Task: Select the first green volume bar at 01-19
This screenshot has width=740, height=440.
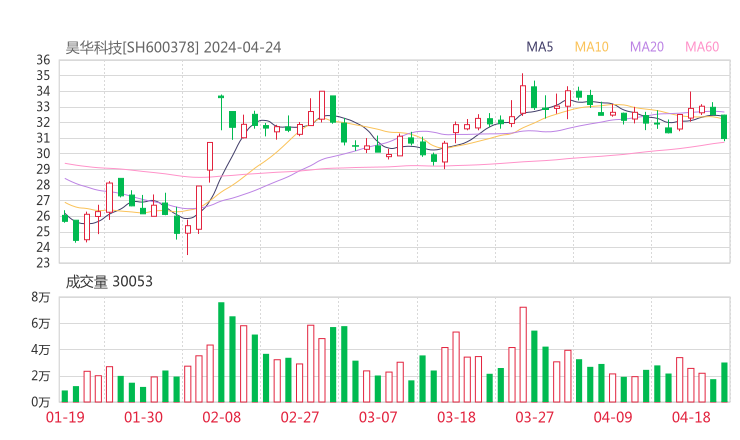Action: coord(65,397)
